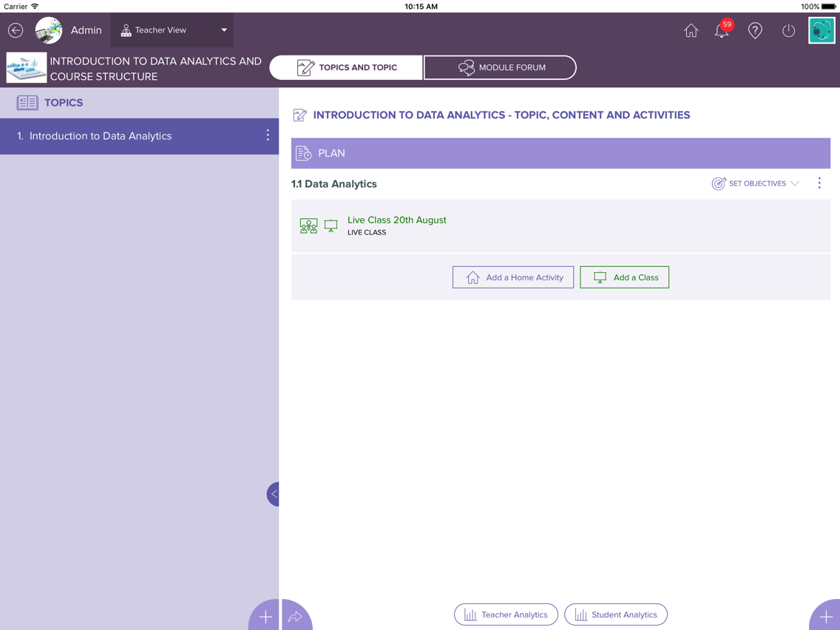Click Add a Class button
The width and height of the screenshot is (840, 630).
[625, 277]
